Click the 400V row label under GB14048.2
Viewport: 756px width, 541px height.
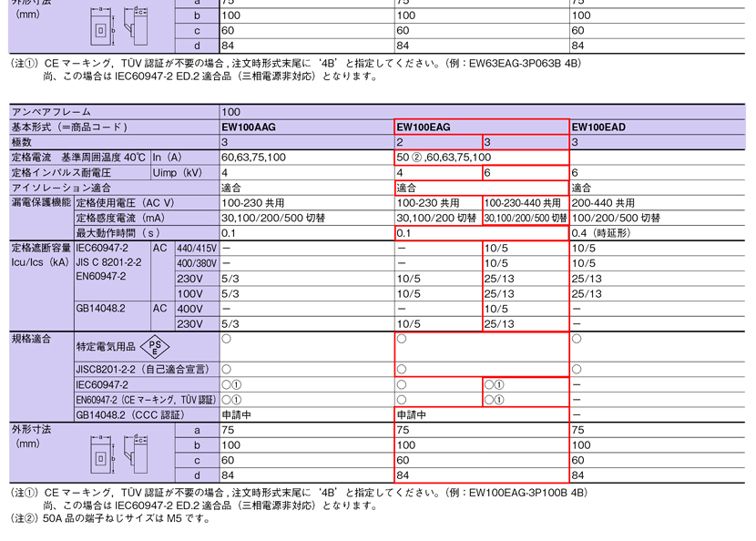pyautogui.click(x=190, y=309)
